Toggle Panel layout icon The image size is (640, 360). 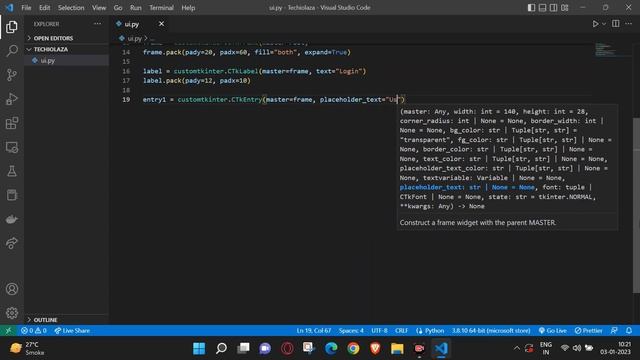(x=542, y=8)
